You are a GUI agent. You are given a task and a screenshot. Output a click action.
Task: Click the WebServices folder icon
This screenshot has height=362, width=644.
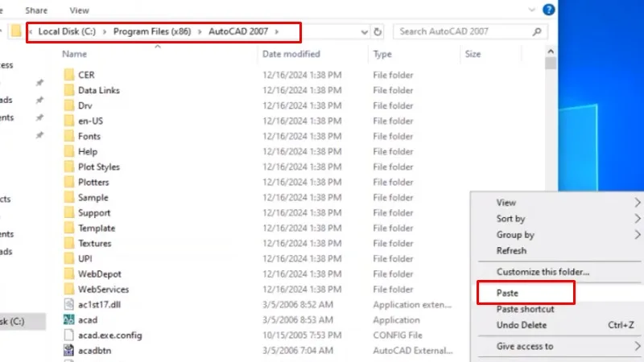[x=69, y=290]
